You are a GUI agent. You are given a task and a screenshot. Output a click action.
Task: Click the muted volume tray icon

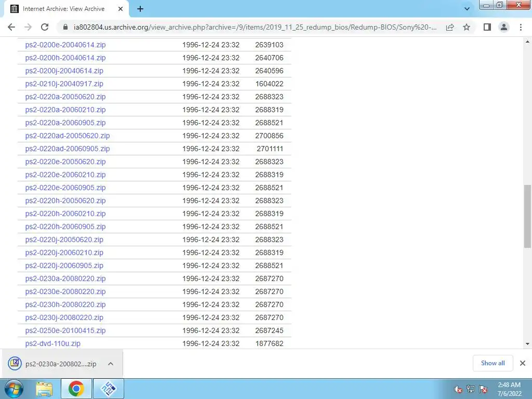[458, 389]
